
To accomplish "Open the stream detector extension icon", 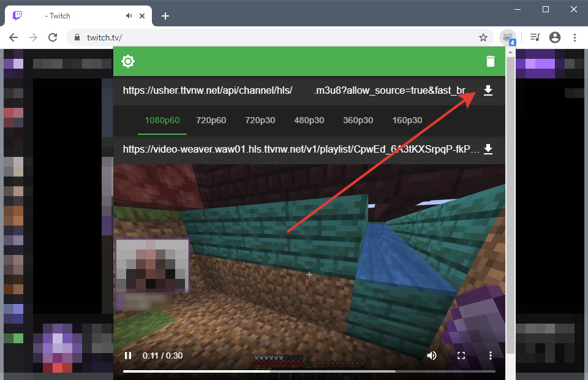I will coord(508,37).
